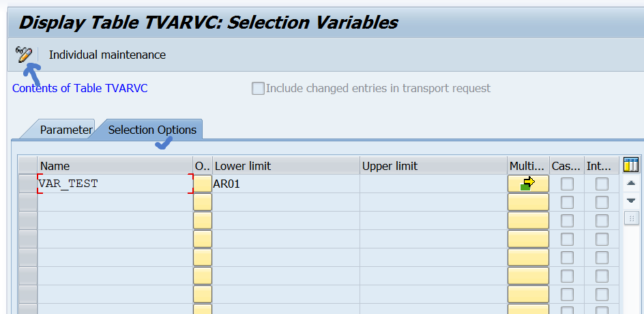The image size is (644, 314).
Task: Select the Selection Options tab
Action: point(152,130)
